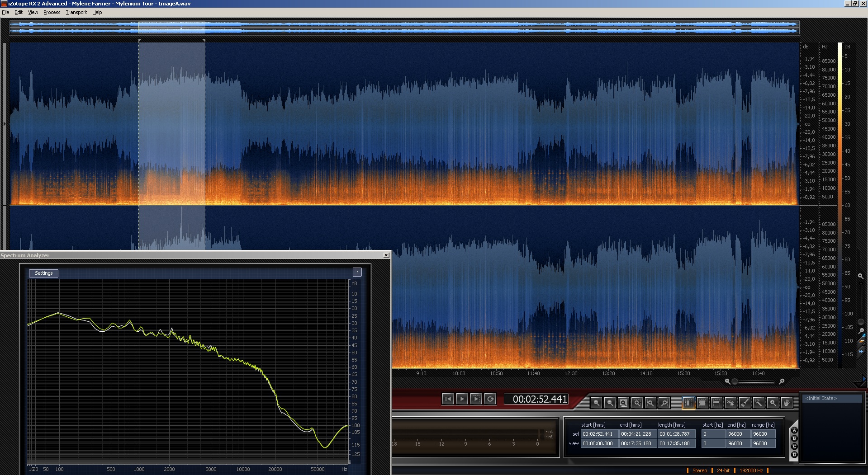Open the View menu
This screenshot has height=475, width=868.
point(33,12)
